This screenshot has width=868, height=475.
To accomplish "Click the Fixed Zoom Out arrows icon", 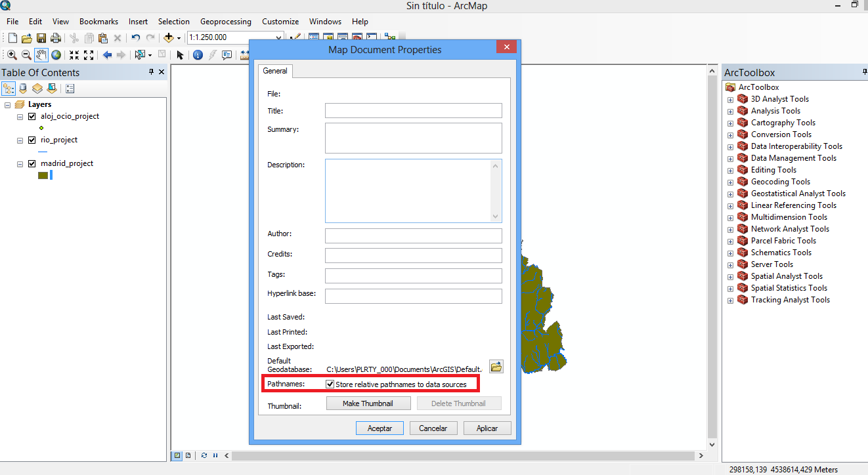I will click(89, 55).
